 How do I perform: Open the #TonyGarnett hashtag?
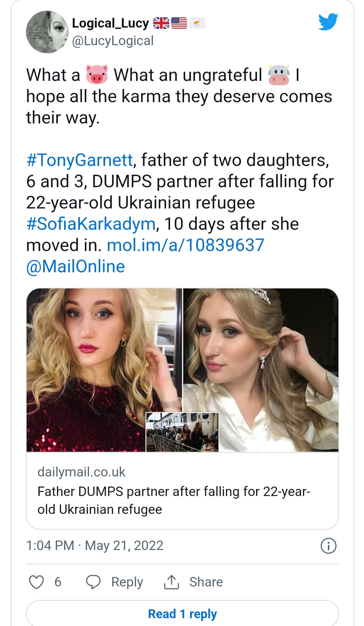80,160
